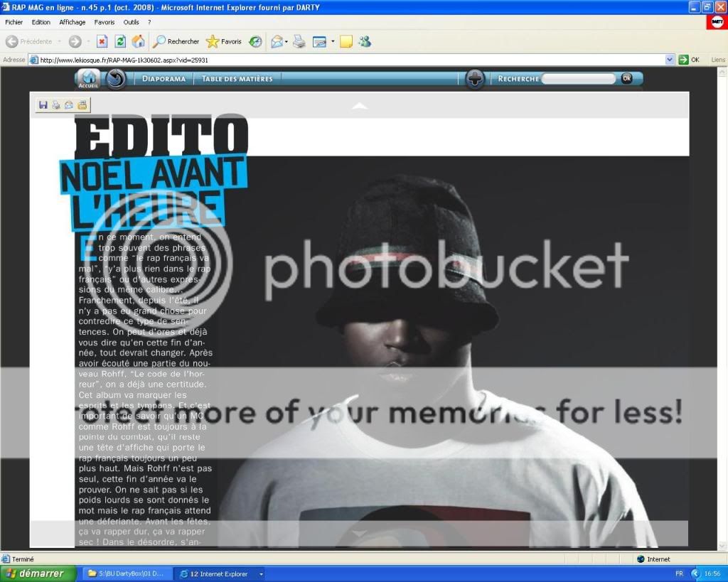The image size is (728, 582).
Task: Click the Accueil home icon in the magazine viewer
Action: pos(88,78)
